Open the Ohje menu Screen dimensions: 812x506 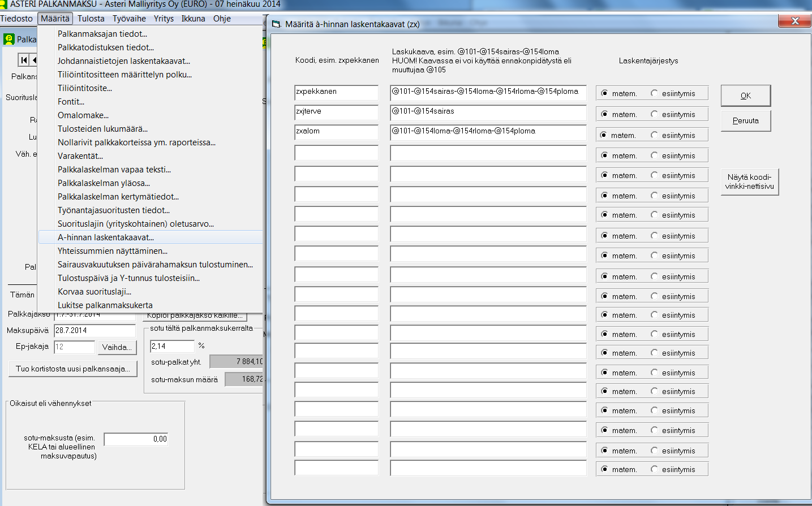[x=222, y=19]
